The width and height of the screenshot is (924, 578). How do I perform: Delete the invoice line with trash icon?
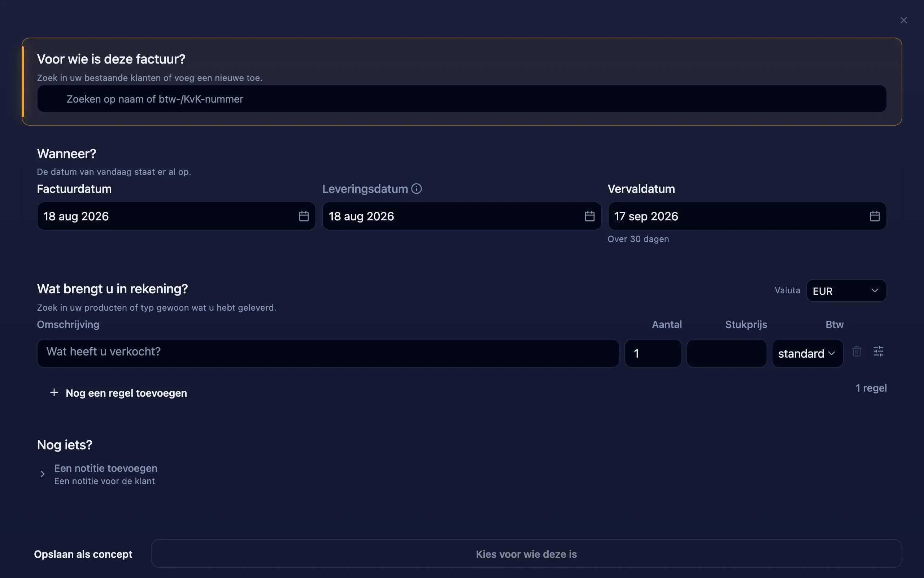pos(857,351)
